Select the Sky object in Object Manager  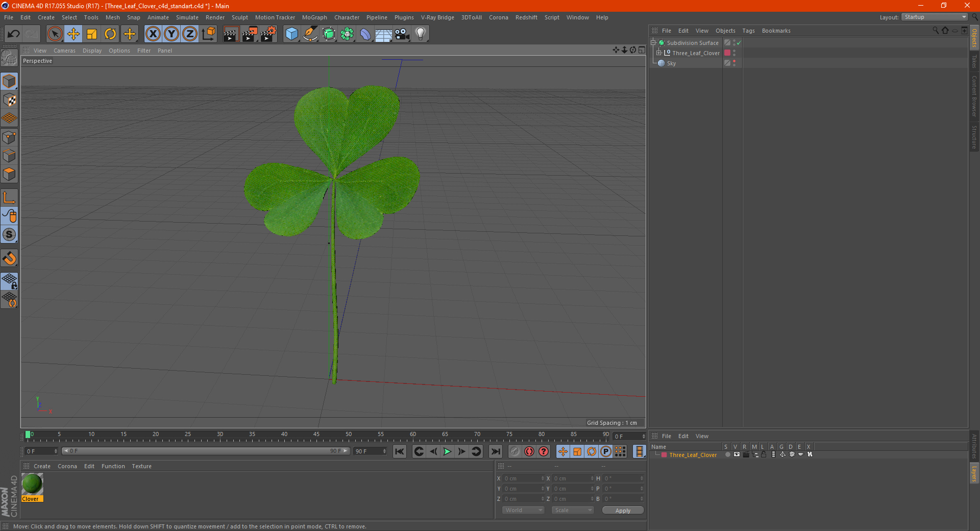pyautogui.click(x=671, y=63)
